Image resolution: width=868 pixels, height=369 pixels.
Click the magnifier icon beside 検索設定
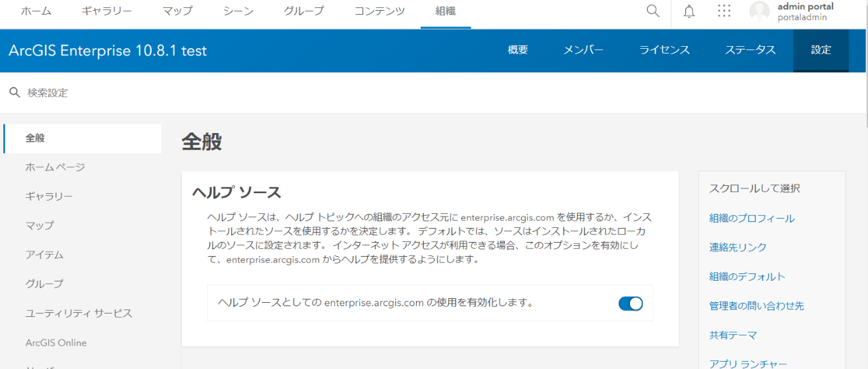[x=15, y=92]
